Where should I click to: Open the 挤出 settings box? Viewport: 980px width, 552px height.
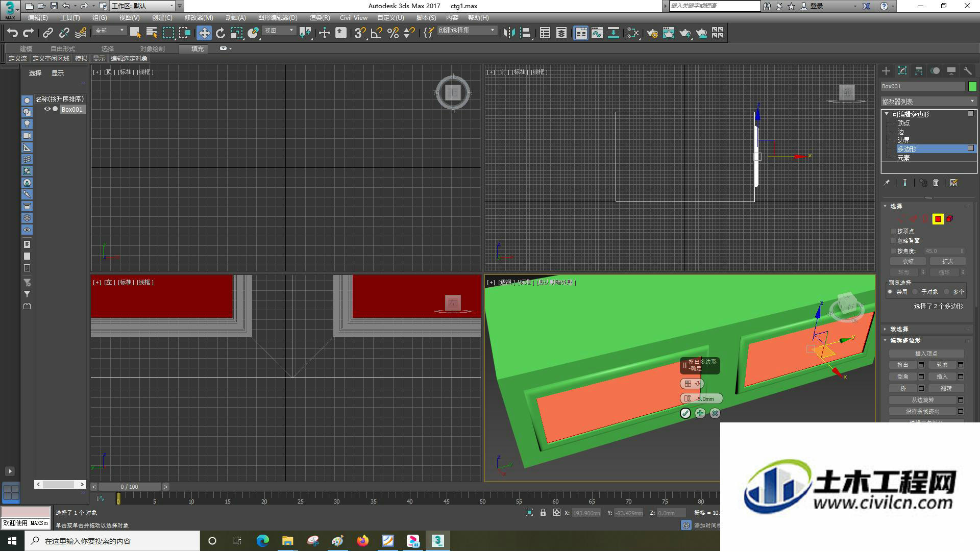[921, 365]
